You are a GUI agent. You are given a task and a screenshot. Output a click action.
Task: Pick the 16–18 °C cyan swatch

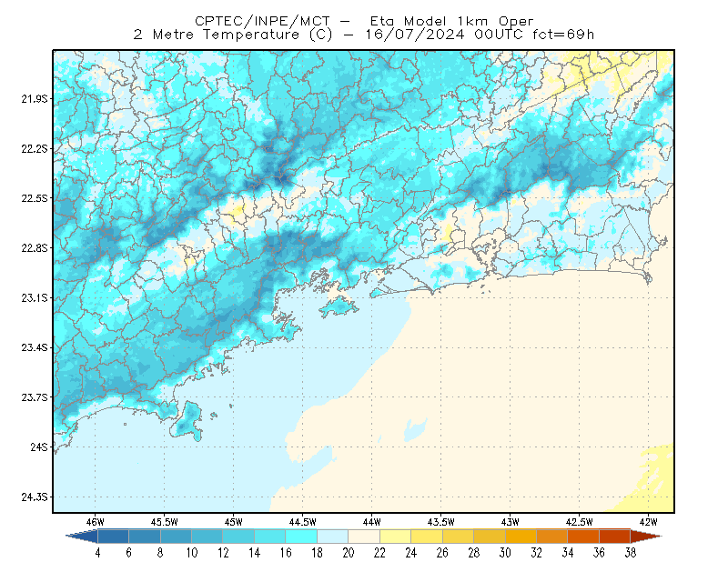point(301,536)
